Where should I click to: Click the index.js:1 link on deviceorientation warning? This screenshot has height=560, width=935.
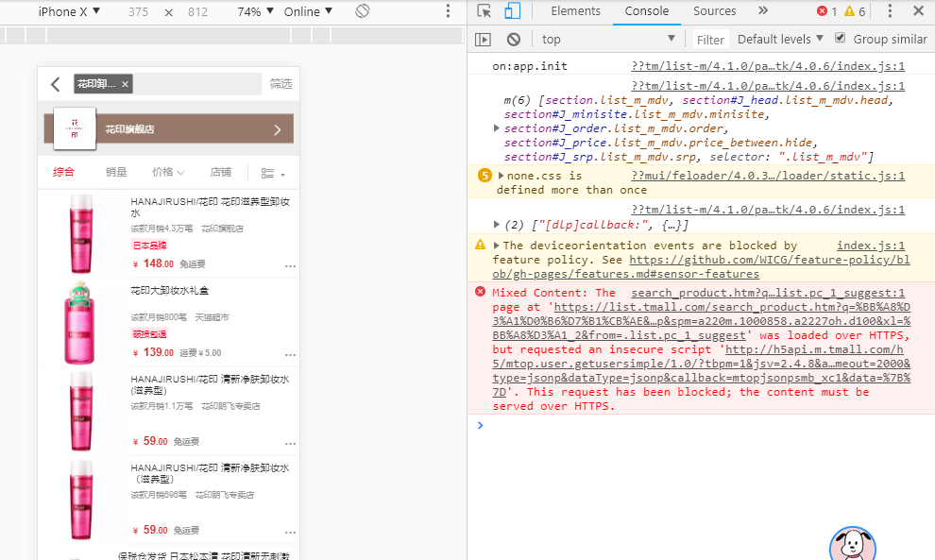click(871, 246)
